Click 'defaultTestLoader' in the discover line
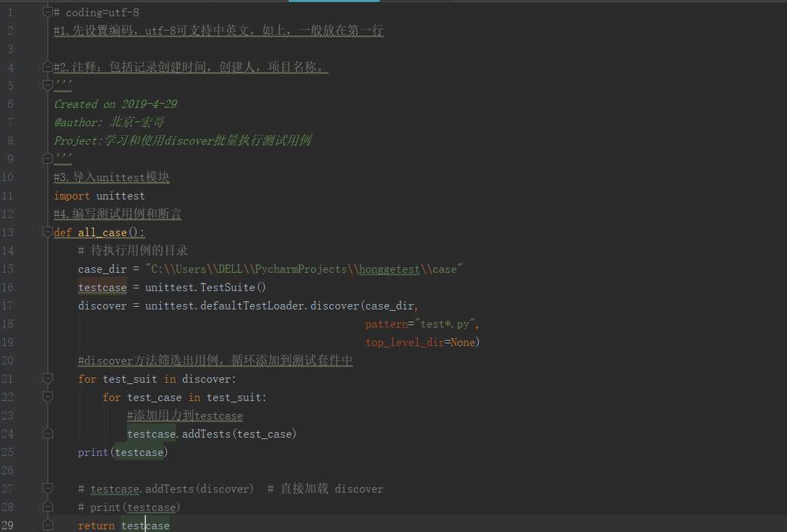Screen dimensions: 787x532 coord(253,305)
